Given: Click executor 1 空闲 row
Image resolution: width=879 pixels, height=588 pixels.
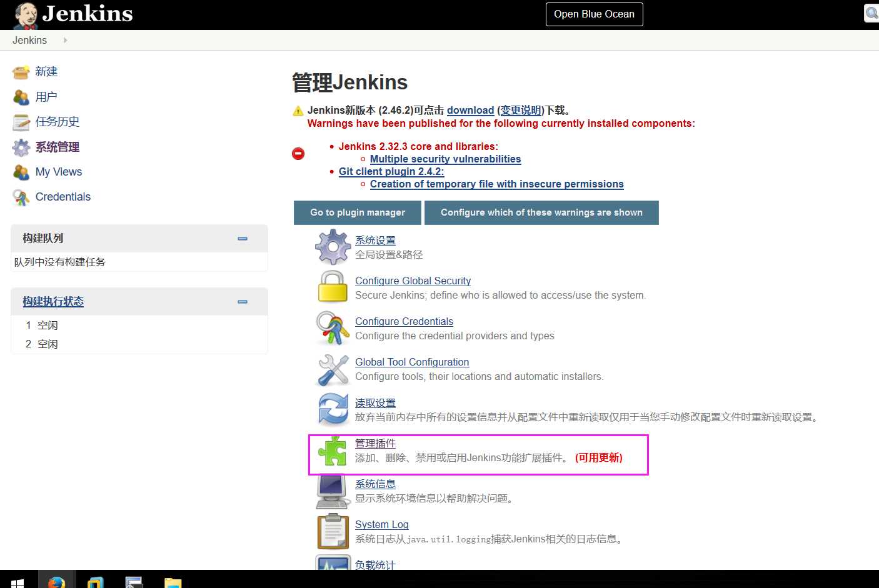Looking at the screenshot, I should coord(139,326).
